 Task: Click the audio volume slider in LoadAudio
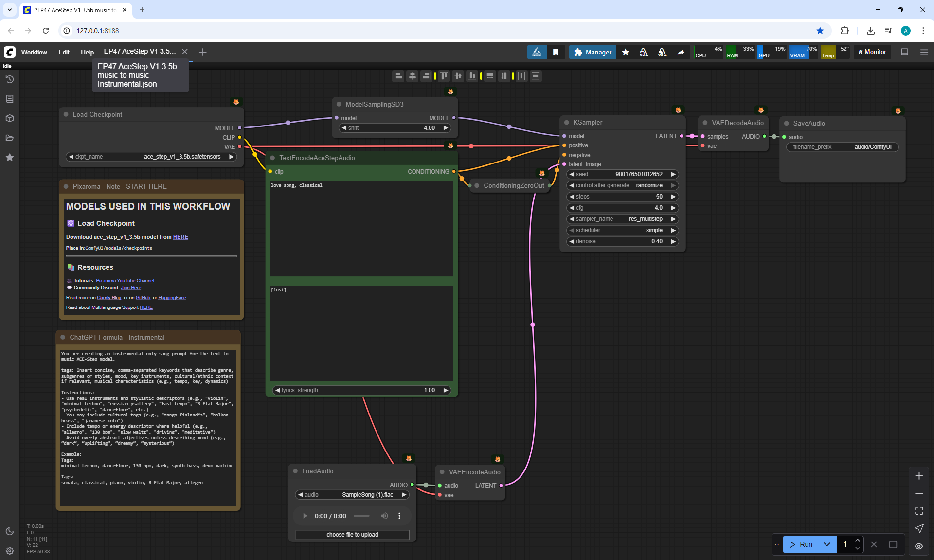[x=361, y=516]
